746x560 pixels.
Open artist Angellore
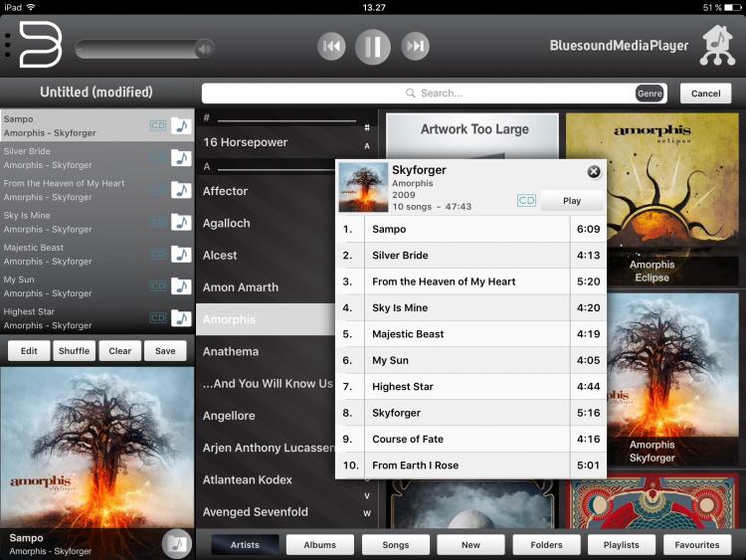[x=267, y=416]
